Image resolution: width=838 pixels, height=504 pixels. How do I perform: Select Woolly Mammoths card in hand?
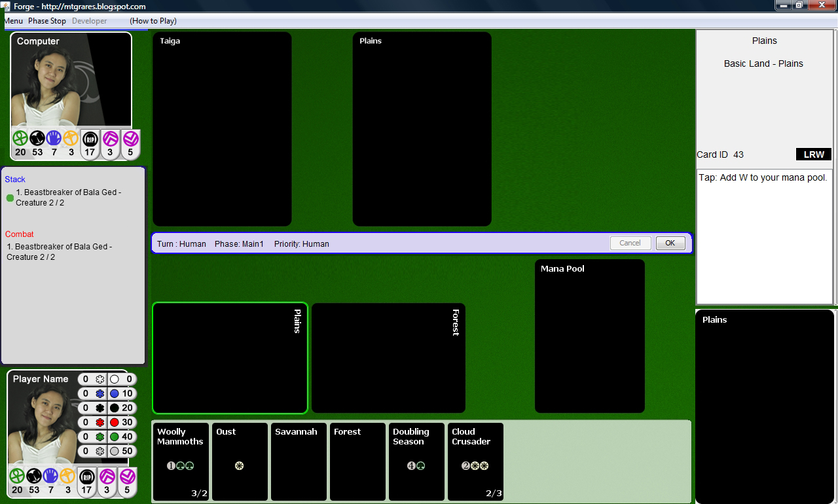pos(181,461)
